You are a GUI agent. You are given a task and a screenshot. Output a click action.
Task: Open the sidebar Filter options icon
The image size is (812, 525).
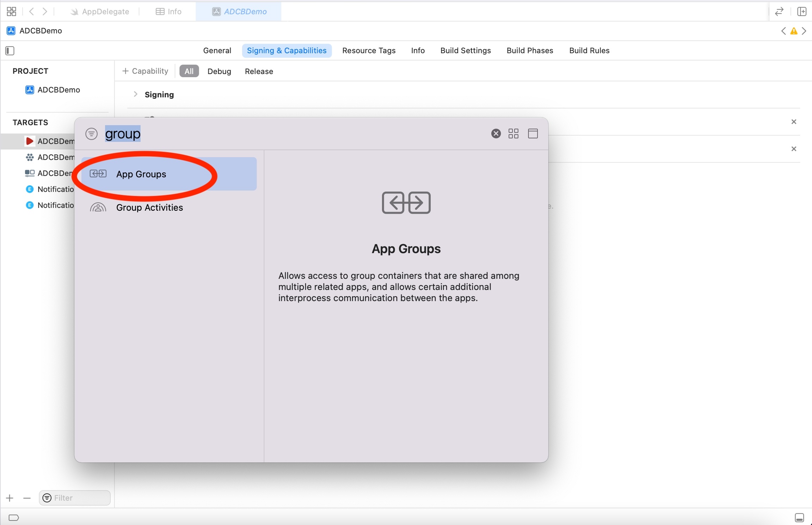click(x=47, y=498)
